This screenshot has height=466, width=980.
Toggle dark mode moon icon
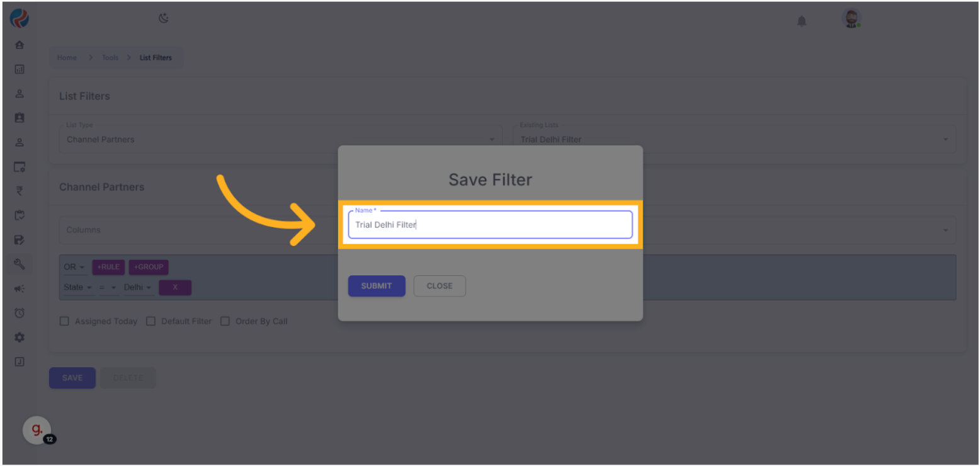164,19
